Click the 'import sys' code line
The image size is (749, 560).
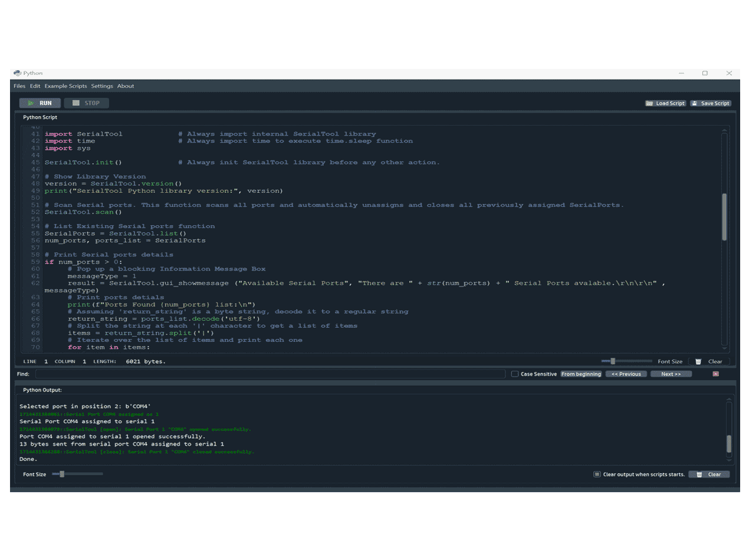coord(68,148)
